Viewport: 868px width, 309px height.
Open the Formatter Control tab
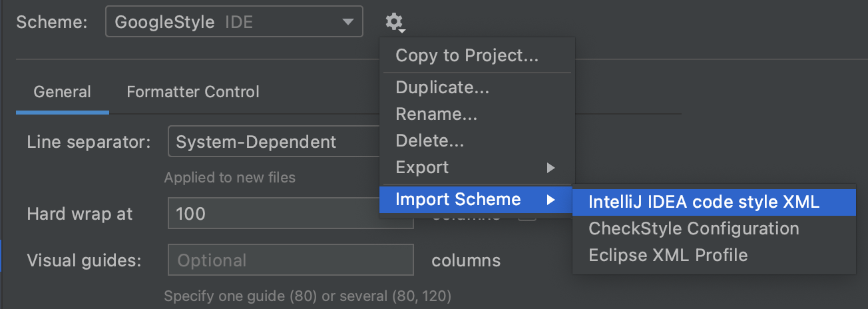click(193, 92)
